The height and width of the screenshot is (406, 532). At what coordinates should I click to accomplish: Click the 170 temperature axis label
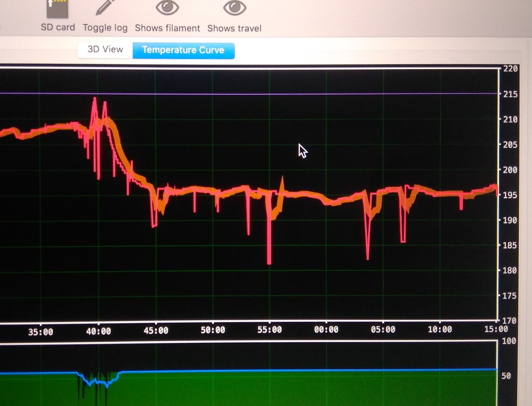509,320
